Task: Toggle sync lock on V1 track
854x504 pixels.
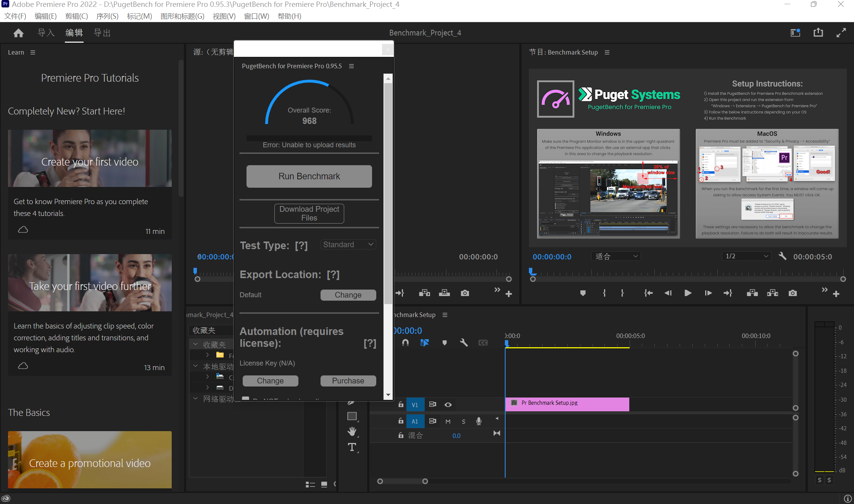Action: click(x=432, y=404)
